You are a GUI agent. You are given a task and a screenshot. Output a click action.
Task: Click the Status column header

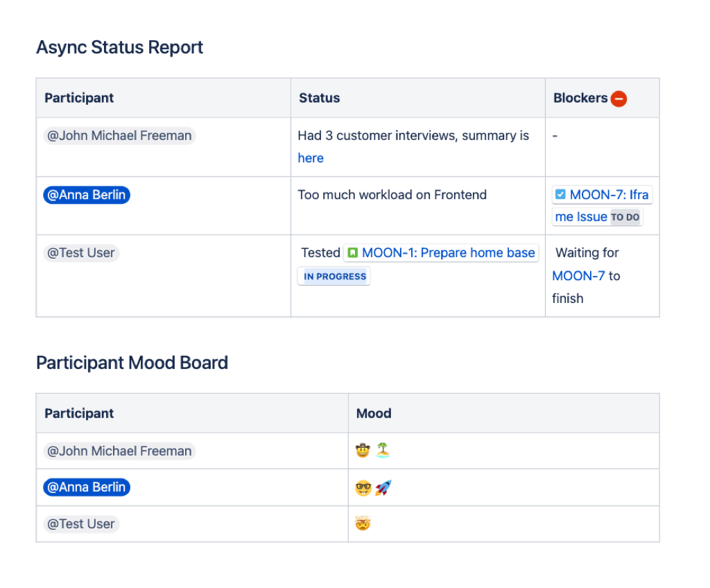[319, 98]
